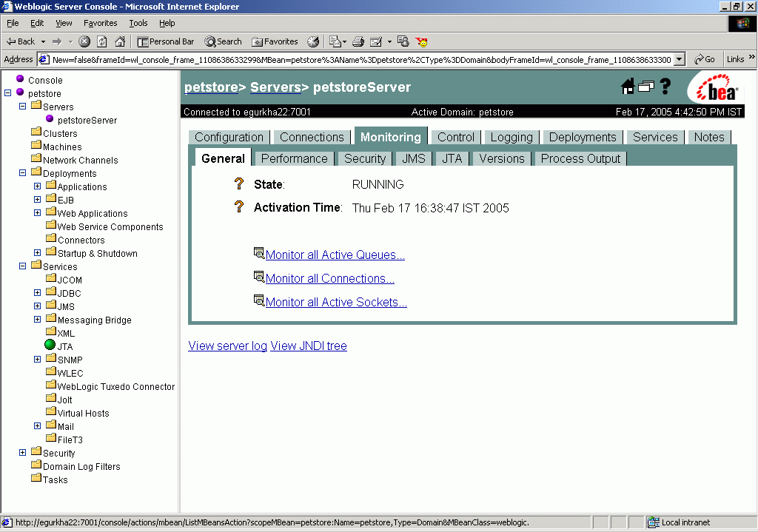Click the Machines folder icon
This screenshot has height=532, width=758.
pyautogui.click(x=36, y=145)
